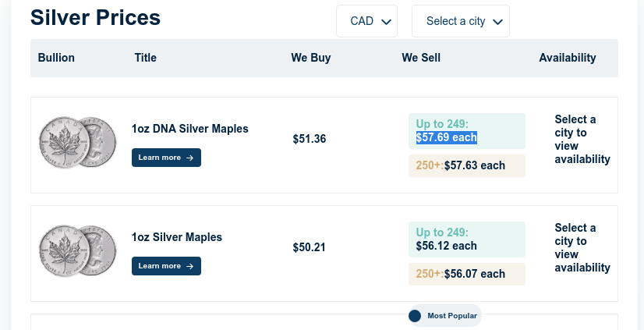Click the chevron arrow beside CAD
Image resolution: width=644 pixels, height=330 pixels.
point(386,22)
